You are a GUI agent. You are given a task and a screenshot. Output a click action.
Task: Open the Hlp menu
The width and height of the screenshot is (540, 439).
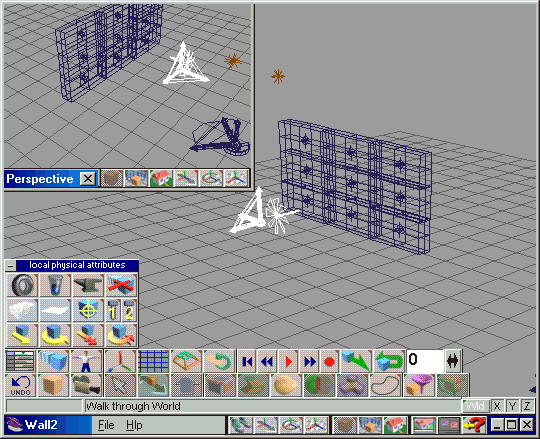click(x=134, y=425)
